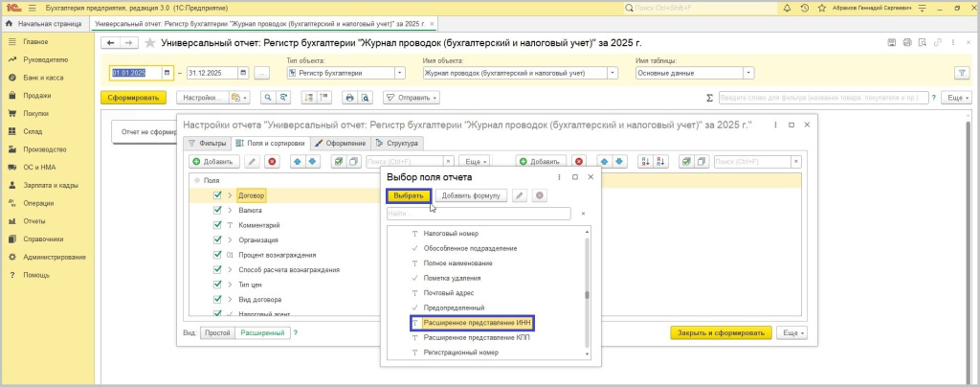Click the ascending sort icon in sorting toolbar

(644, 162)
